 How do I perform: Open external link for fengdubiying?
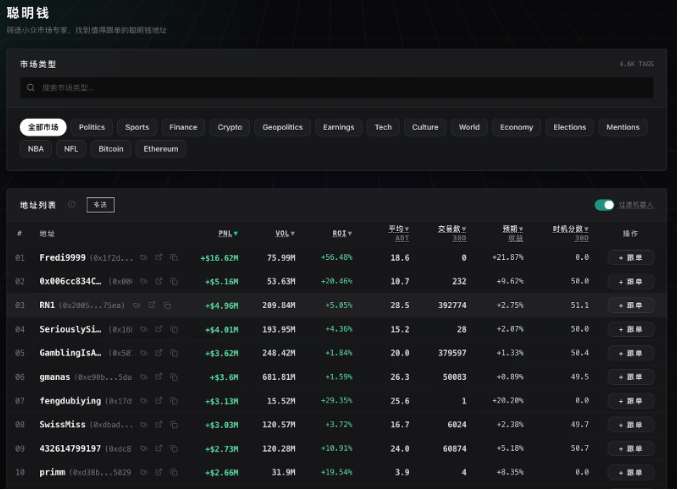158,401
